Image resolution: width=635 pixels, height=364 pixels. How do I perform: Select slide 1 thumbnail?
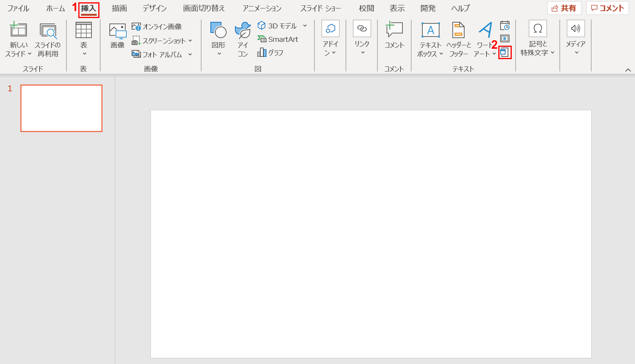click(61, 108)
